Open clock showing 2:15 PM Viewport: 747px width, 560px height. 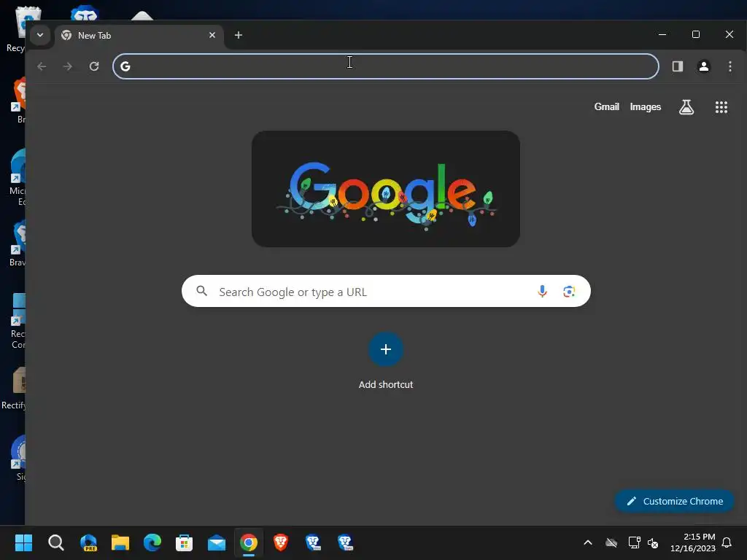point(693,542)
